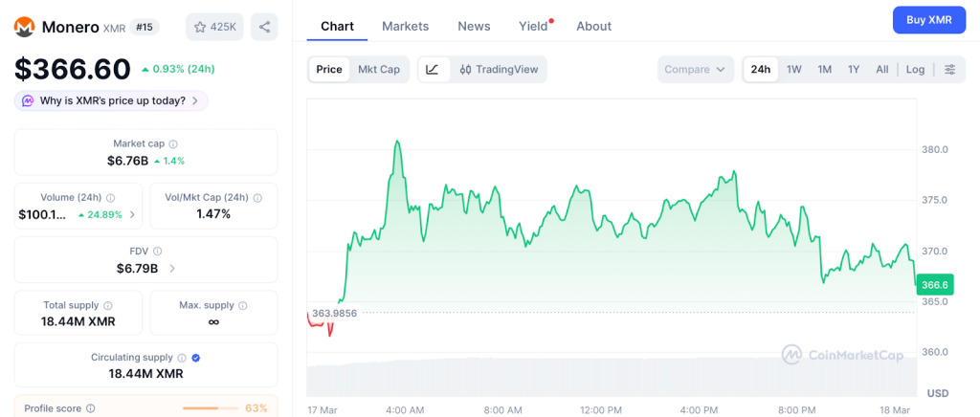Click the verified badge on Circulating supply
This screenshot has height=417, width=980.
click(195, 358)
